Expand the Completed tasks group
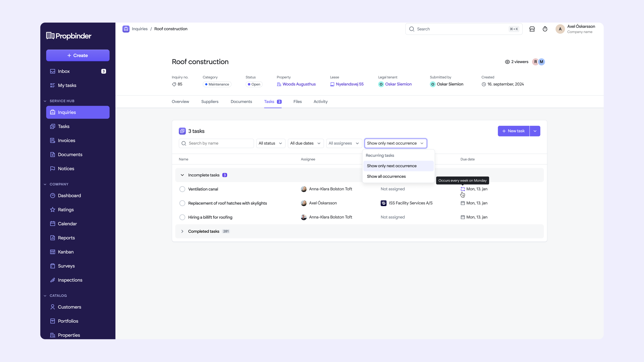 (x=182, y=231)
